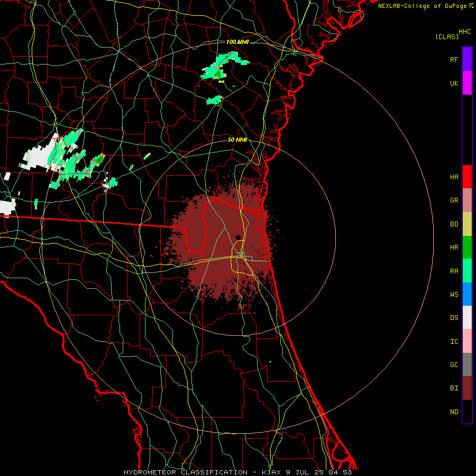Click the RF purple legend swatch
The image size is (476, 476).
click(x=467, y=59)
